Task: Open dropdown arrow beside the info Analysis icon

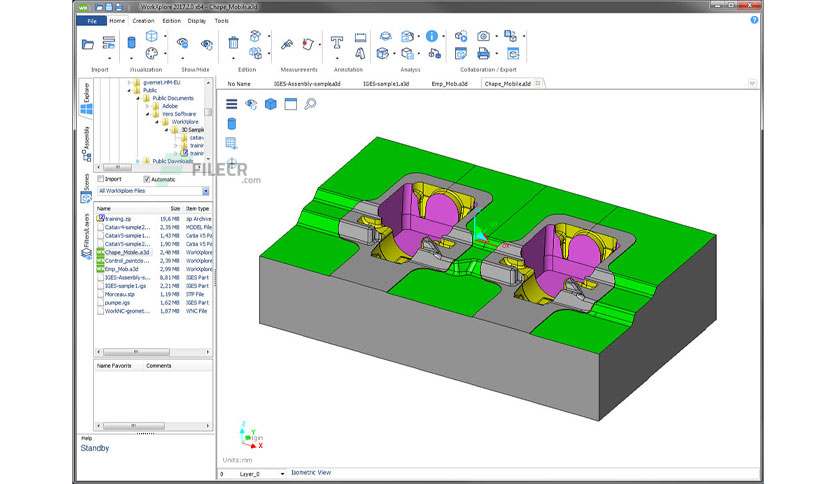Action: 443,36
